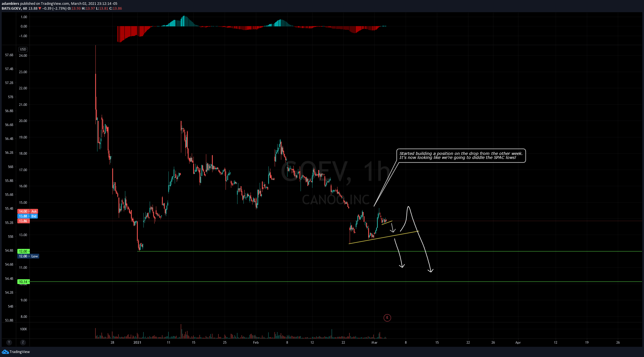Click the 20.00 price axis label
644x357 pixels.
pos(23,121)
